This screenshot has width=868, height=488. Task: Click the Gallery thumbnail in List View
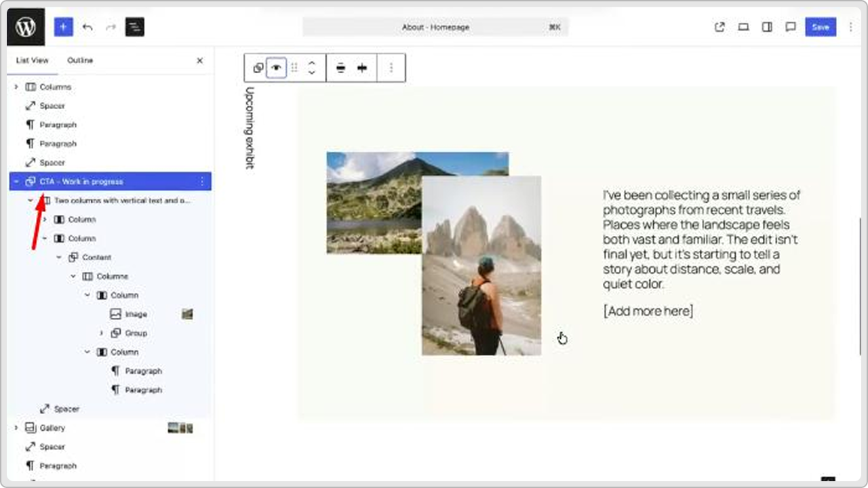pos(180,428)
